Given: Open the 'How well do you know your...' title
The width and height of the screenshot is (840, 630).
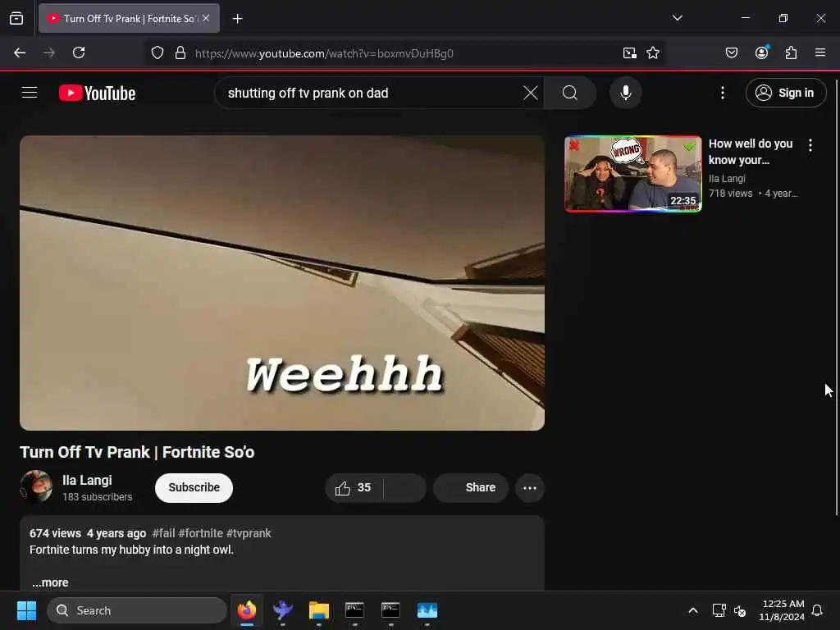Looking at the screenshot, I should point(750,152).
